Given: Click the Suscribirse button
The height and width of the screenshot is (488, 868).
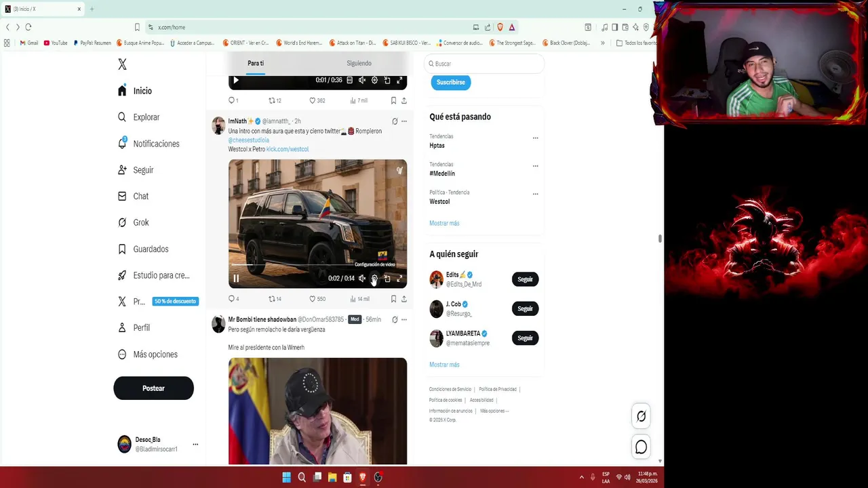Looking at the screenshot, I should [451, 82].
